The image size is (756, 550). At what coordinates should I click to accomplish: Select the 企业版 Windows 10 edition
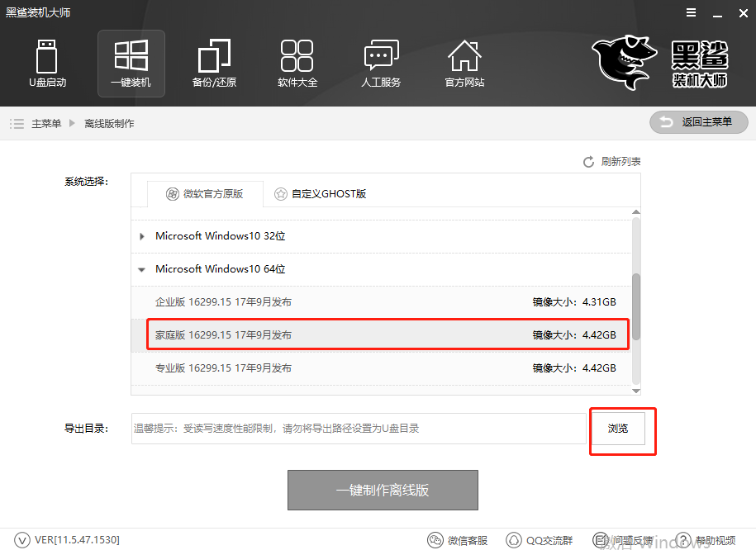tap(330, 301)
